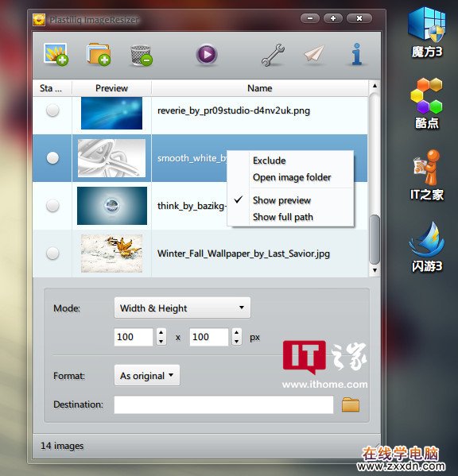Open the info icon in the toolbar
The width and height of the screenshot is (458, 476).
(357, 54)
